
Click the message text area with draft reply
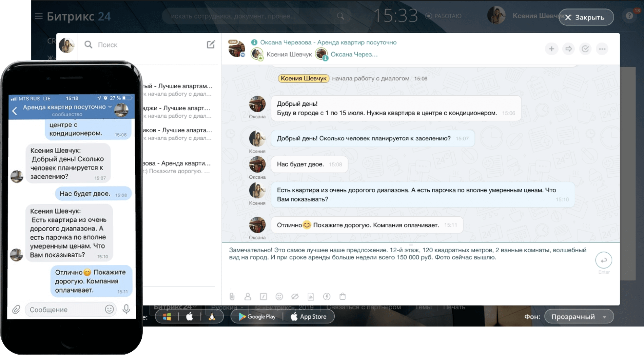pyautogui.click(x=409, y=254)
